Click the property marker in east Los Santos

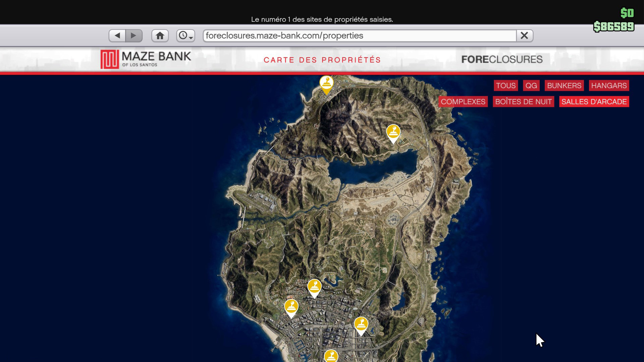pos(361,323)
